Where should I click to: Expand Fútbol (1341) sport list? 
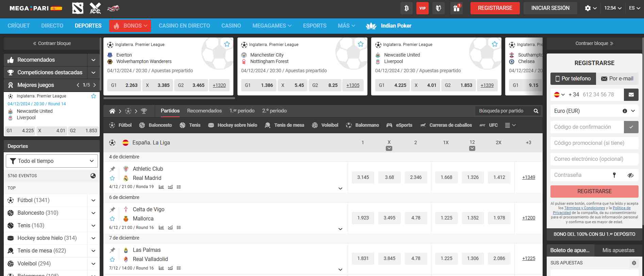click(93, 200)
